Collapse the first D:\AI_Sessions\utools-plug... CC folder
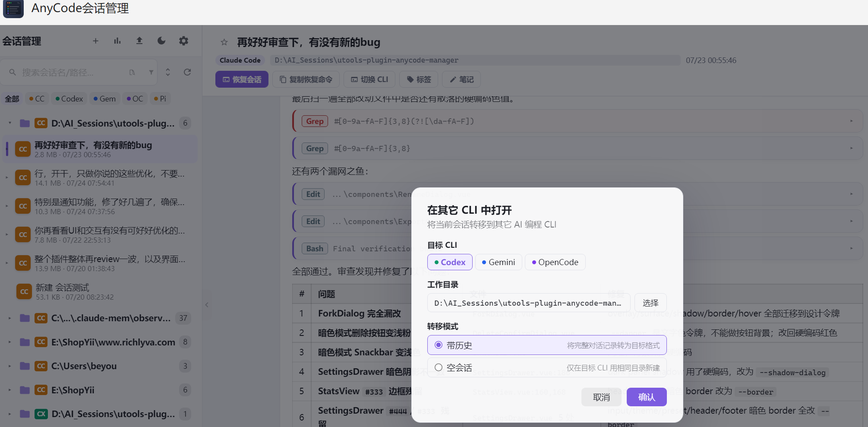The height and width of the screenshot is (427, 868). pos(10,123)
